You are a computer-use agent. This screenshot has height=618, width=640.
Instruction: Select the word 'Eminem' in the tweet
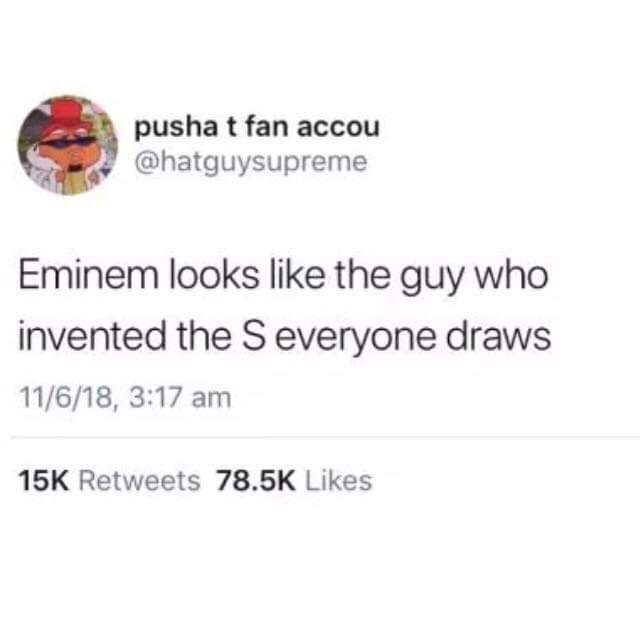[x=88, y=275]
